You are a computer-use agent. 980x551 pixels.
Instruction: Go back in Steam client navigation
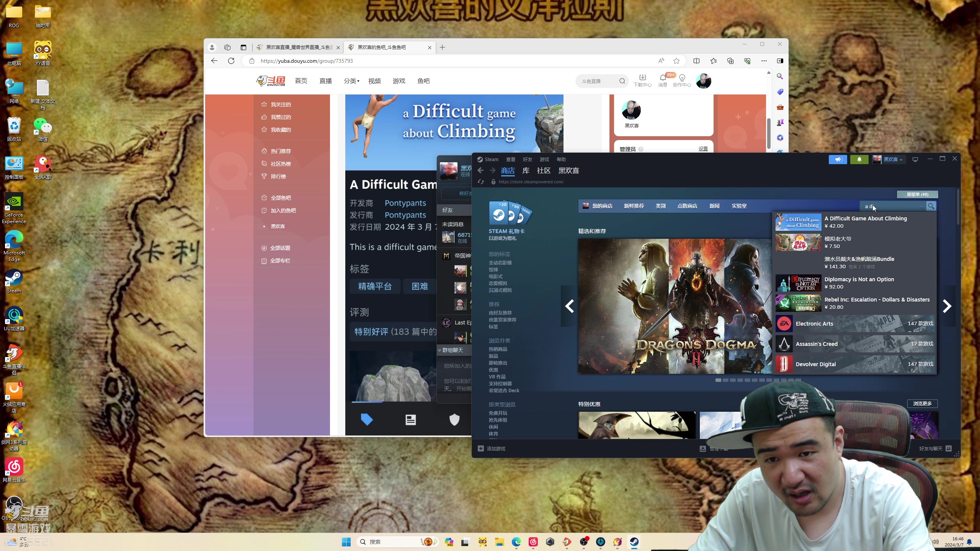point(480,171)
